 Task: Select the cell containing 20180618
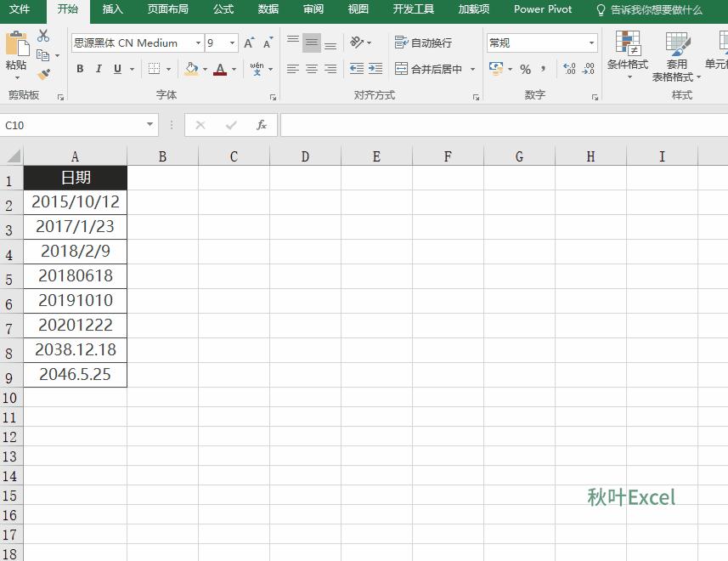click(75, 275)
